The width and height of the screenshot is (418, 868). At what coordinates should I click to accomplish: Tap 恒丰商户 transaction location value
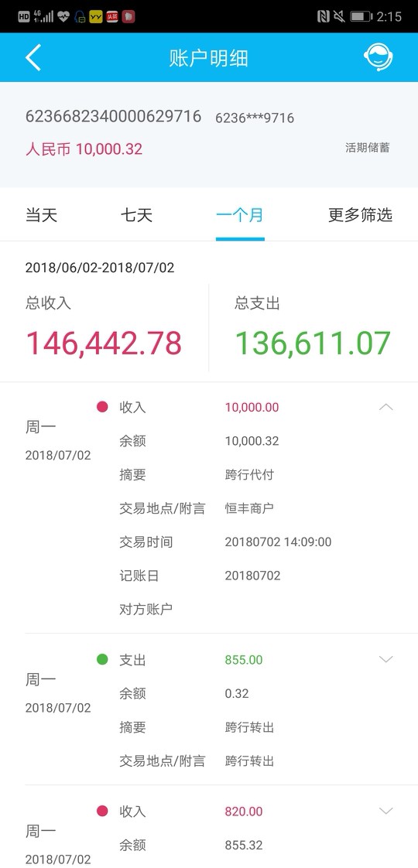(x=249, y=508)
